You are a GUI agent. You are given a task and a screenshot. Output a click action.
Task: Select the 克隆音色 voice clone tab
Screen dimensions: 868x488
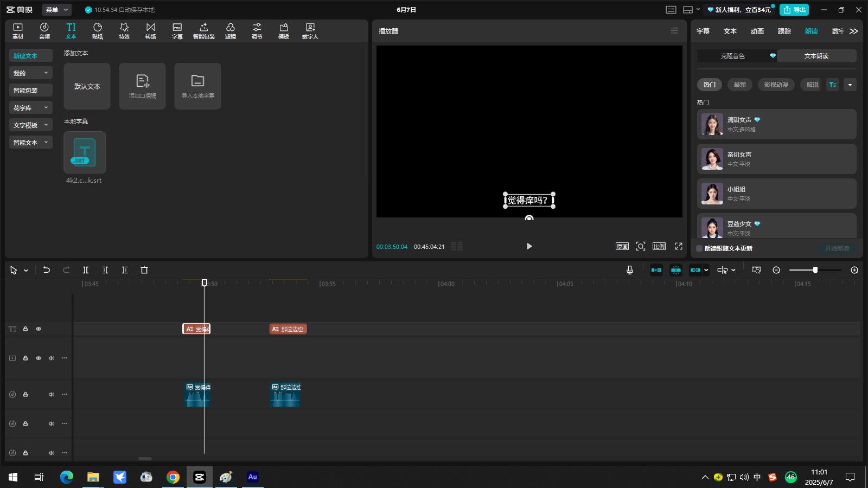coord(737,56)
